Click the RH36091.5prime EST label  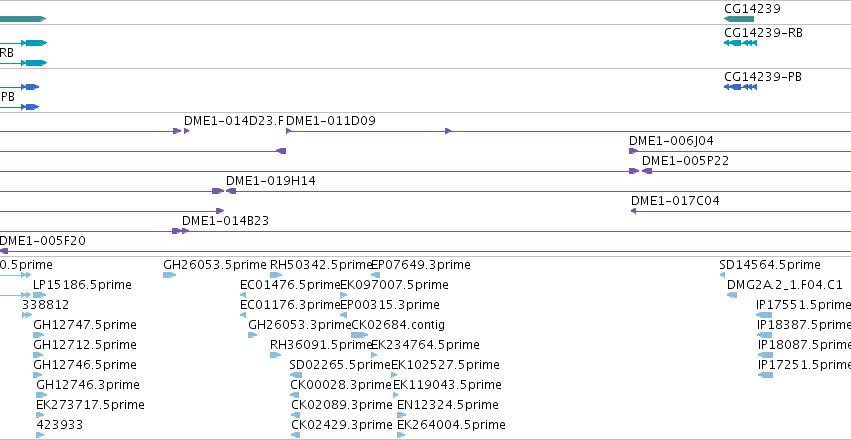pos(321,345)
